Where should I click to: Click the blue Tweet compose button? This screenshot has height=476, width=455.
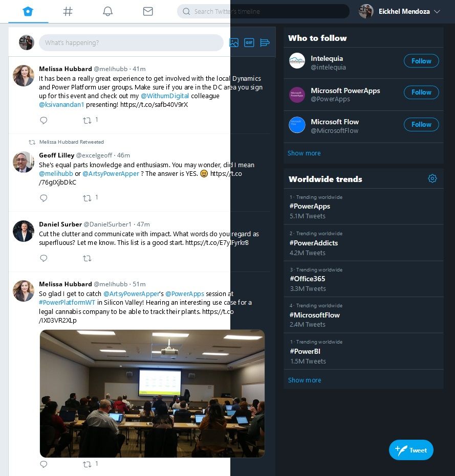pyautogui.click(x=411, y=450)
